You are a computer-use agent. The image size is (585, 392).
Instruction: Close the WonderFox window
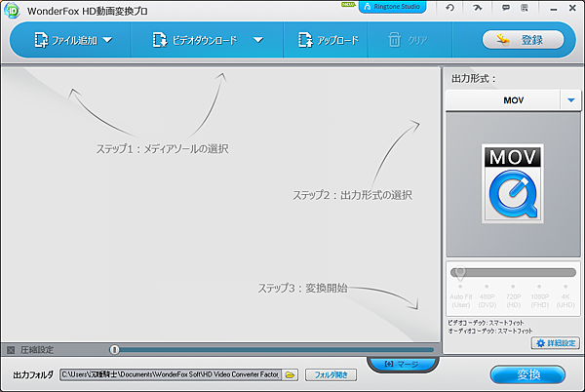(x=572, y=8)
